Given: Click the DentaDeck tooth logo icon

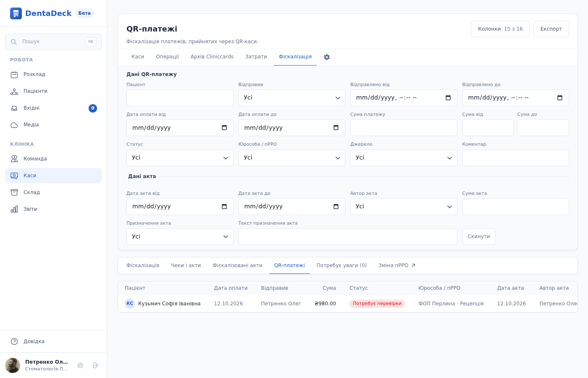Looking at the screenshot, I should [x=16, y=13].
